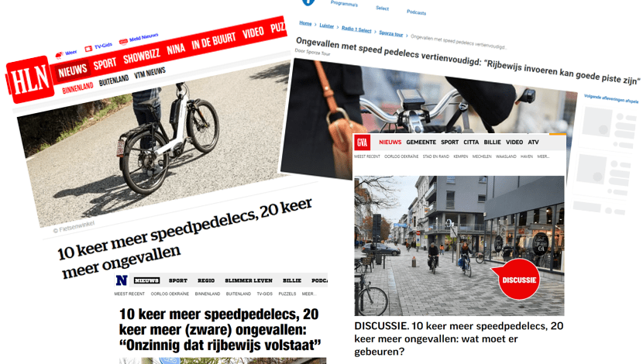Click the Radio 1 Select breadcrumb link
This screenshot has height=364, width=643.
(356, 29)
